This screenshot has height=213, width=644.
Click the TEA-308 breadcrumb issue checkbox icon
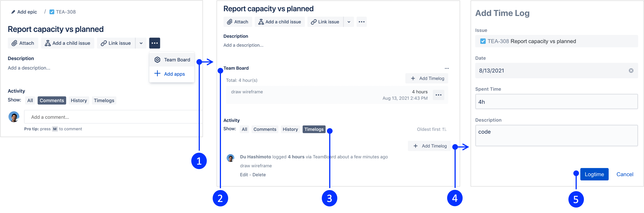(52, 12)
